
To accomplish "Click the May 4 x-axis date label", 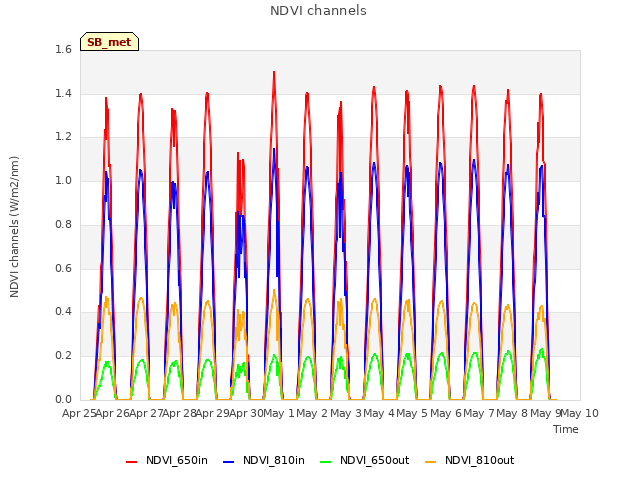I will [x=379, y=413].
